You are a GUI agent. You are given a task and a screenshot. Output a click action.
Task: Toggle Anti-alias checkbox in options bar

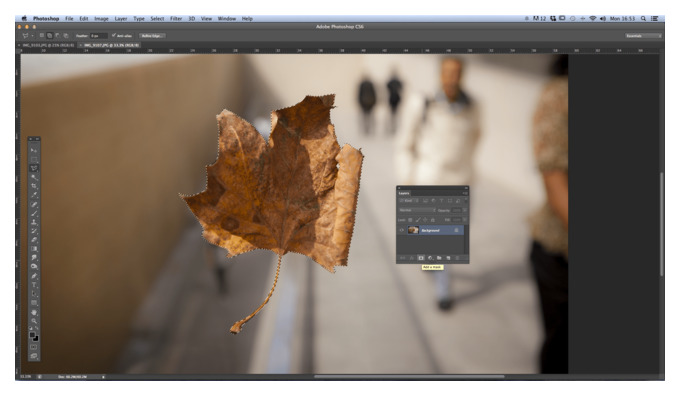[114, 35]
